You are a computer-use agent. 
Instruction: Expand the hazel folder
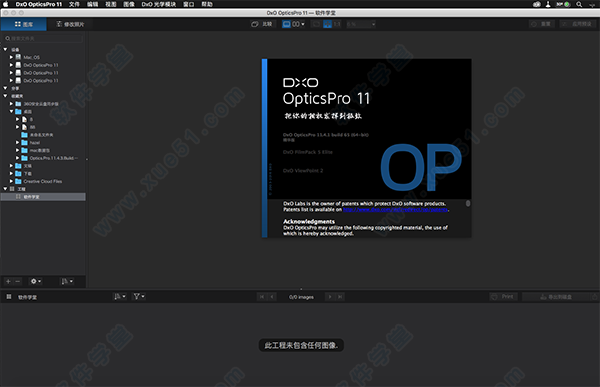click(x=18, y=142)
